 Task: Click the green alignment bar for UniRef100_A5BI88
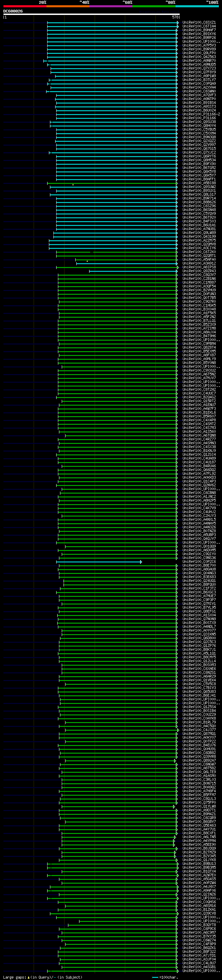click(x=112, y=183)
